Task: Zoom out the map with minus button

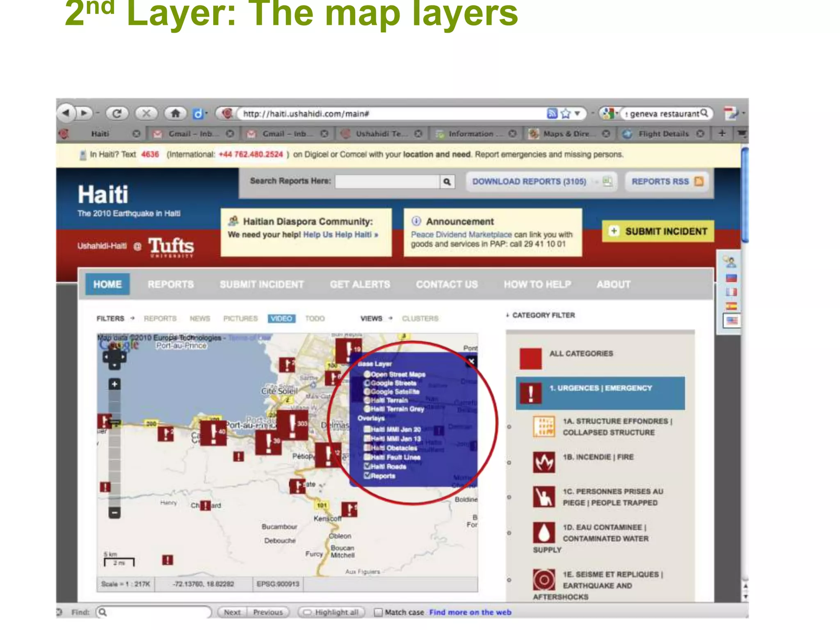Action: coord(114,512)
